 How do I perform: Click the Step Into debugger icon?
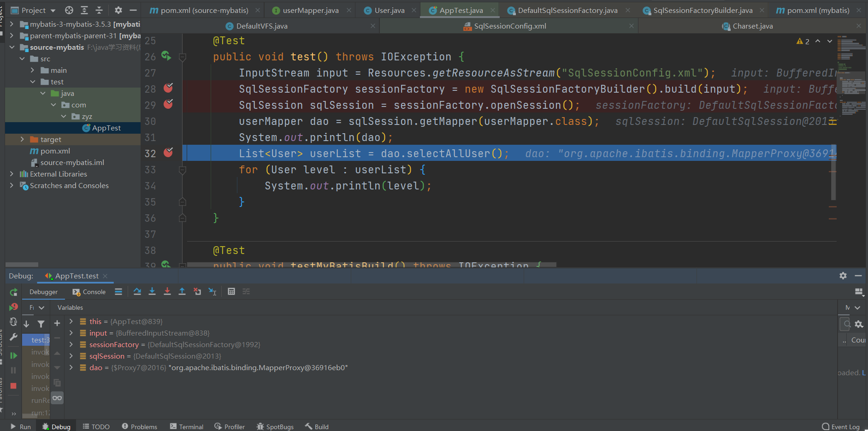tap(152, 291)
